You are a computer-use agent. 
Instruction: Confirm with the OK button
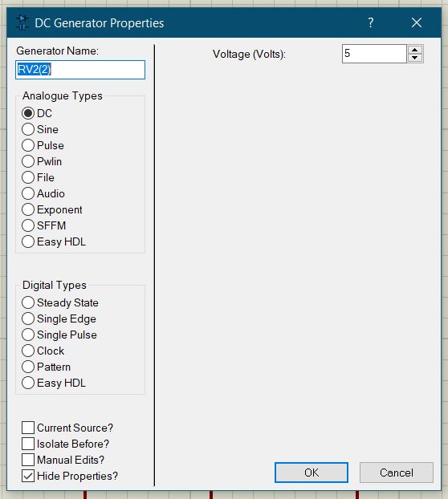click(311, 473)
